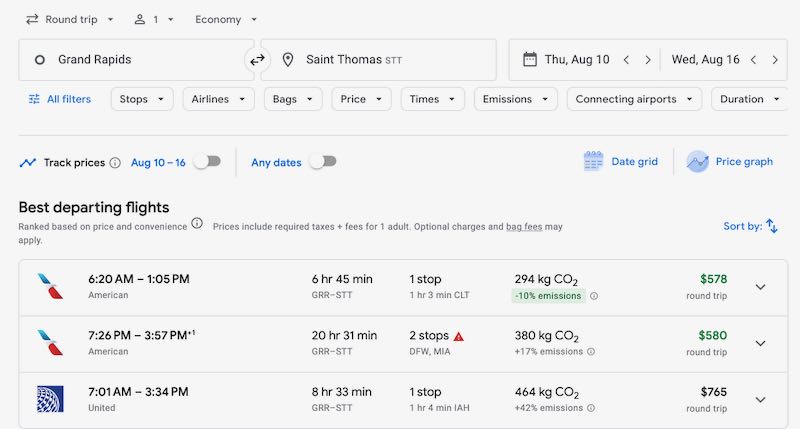800x429 pixels.
Task: Expand the $765 United flight details
Action: 760,399
